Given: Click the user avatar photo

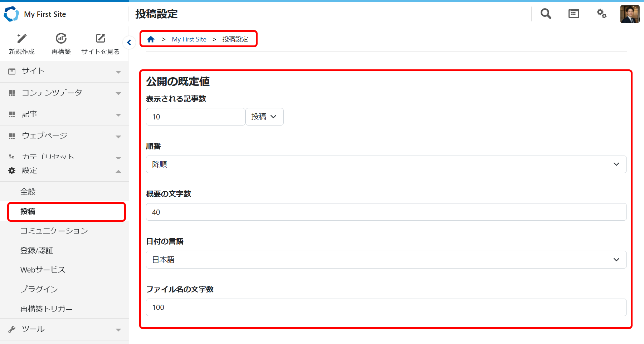Looking at the screenshot, I should point(630,14).
